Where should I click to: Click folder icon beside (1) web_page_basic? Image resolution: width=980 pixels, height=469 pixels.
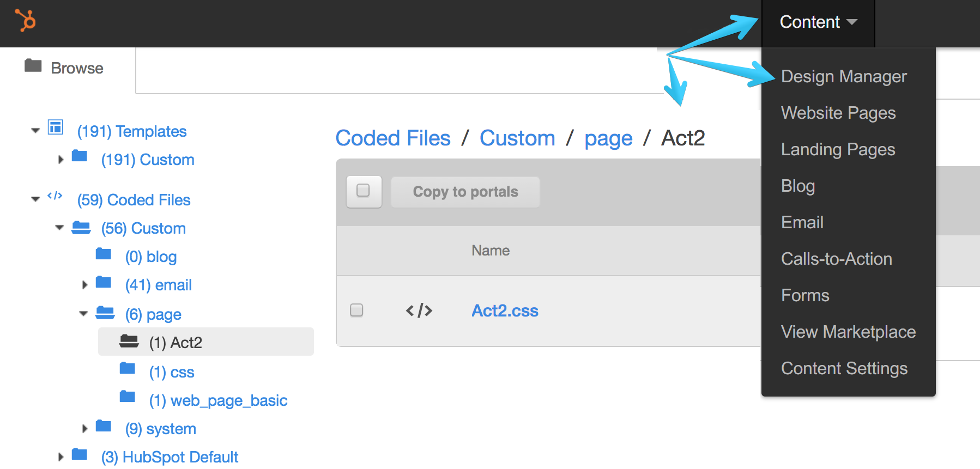tap(128, 397)
